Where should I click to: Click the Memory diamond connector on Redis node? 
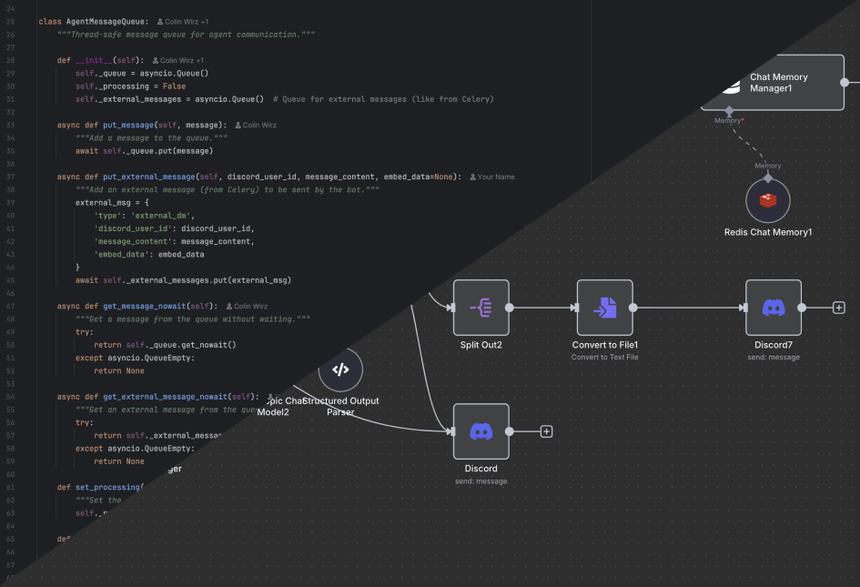pyautogui.click(x=768, y=178)
